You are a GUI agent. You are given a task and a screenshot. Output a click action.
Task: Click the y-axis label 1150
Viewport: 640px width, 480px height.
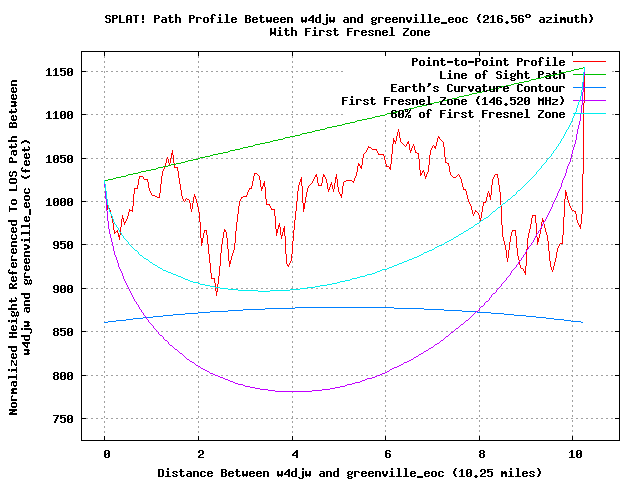(59, 72)
